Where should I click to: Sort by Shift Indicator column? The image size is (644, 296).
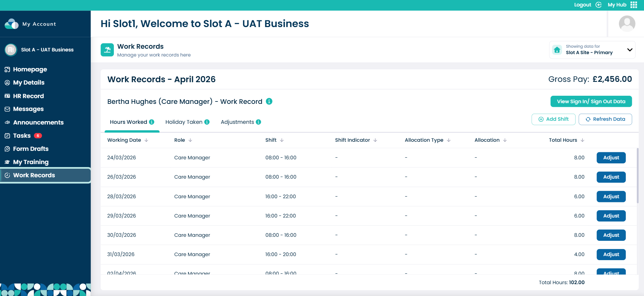click(375, 140)
